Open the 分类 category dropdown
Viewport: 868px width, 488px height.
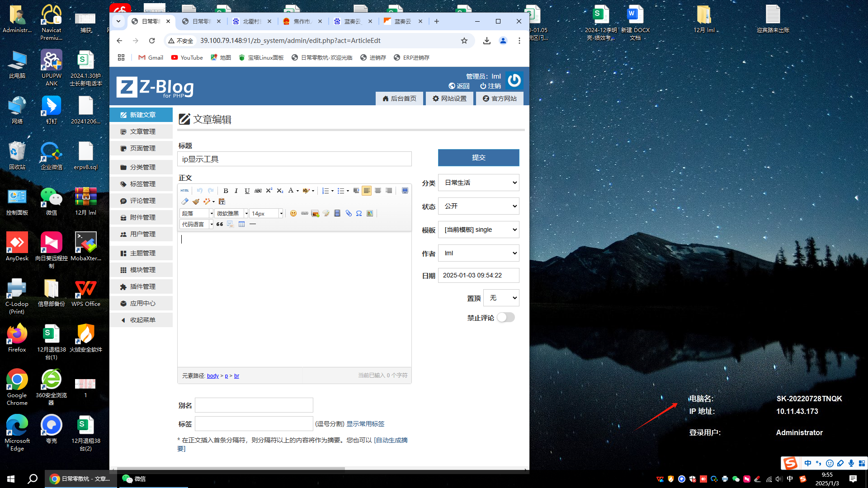coord(478,183)
